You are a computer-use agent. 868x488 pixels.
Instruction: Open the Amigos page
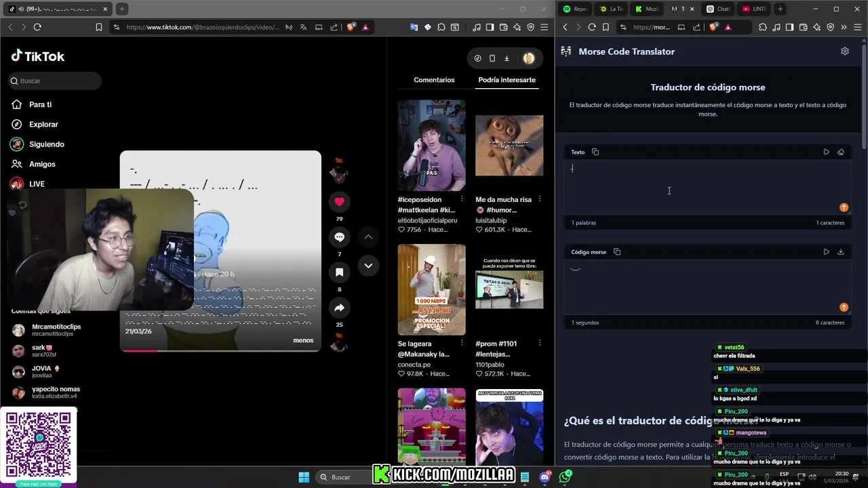point(42,164)
